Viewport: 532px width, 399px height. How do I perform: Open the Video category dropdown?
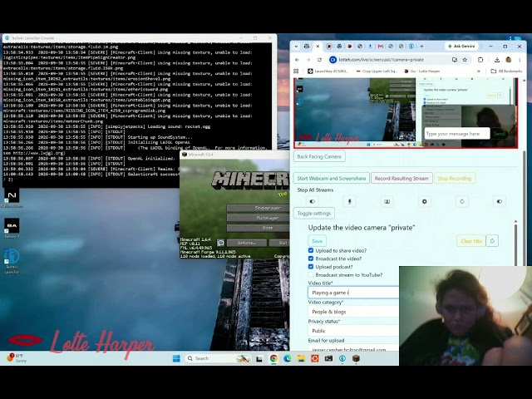353,312
